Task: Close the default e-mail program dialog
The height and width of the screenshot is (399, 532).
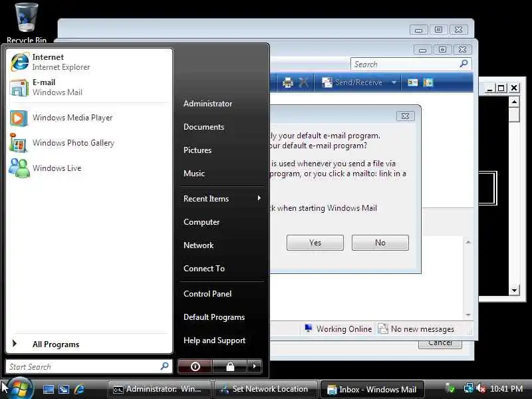Action: [x=405, y=116]
